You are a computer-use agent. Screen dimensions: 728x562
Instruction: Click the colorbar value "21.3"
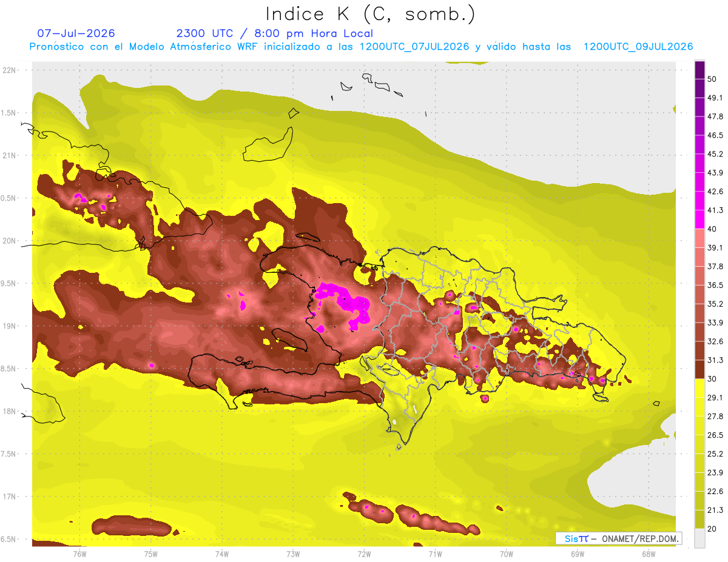tap(715, 510)
